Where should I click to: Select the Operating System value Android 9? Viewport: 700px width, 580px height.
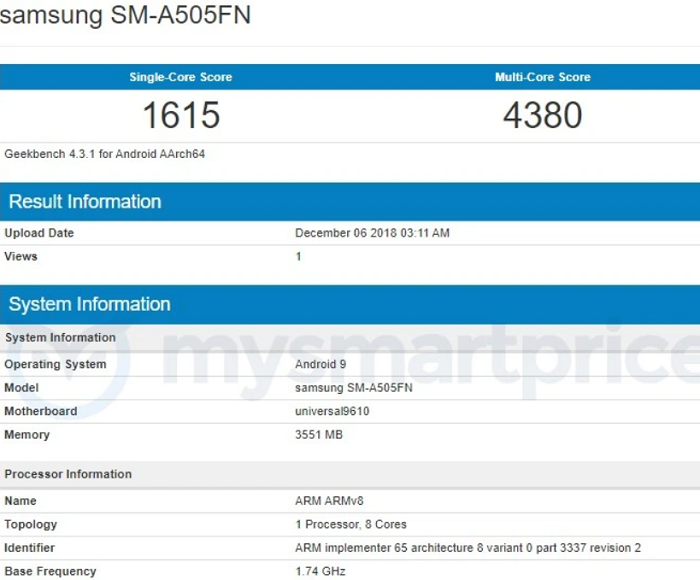click(321, 364)
